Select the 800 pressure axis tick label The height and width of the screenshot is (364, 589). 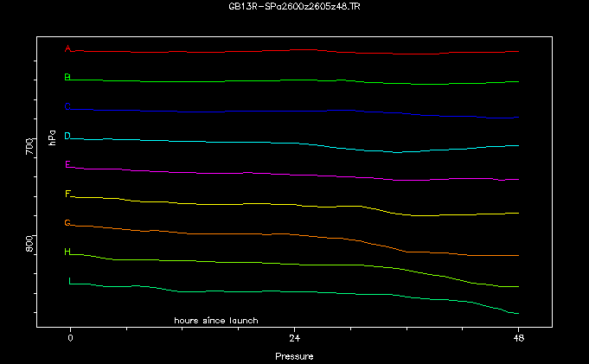coord(29,244)
